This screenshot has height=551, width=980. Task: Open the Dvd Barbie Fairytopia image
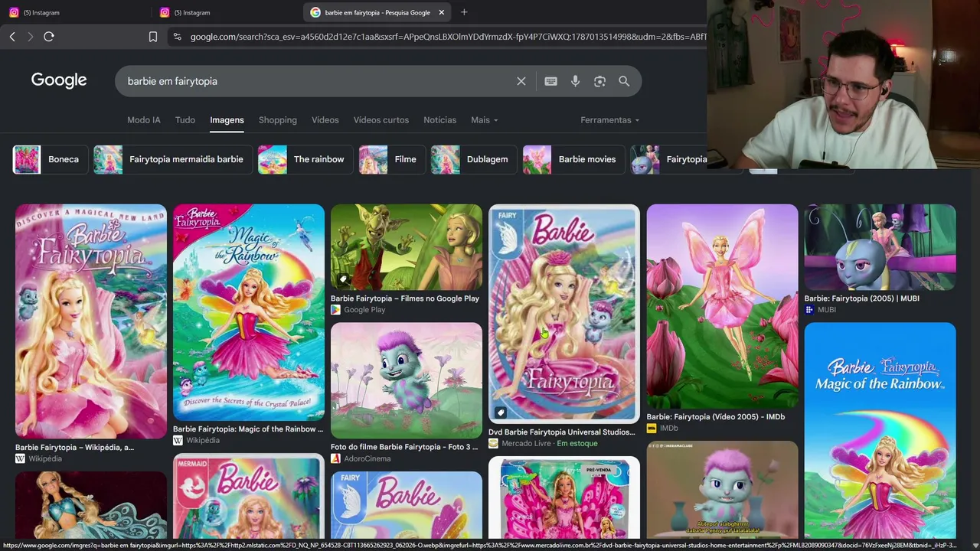564,314
